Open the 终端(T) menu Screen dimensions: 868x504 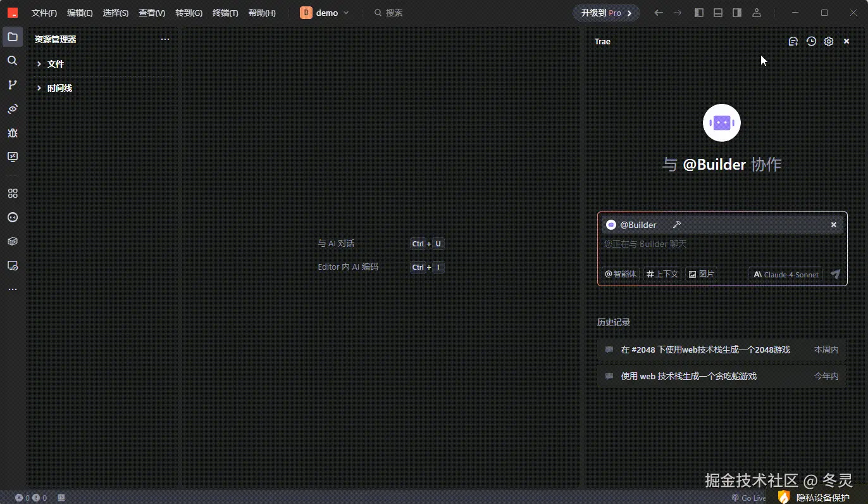point(225,13)
